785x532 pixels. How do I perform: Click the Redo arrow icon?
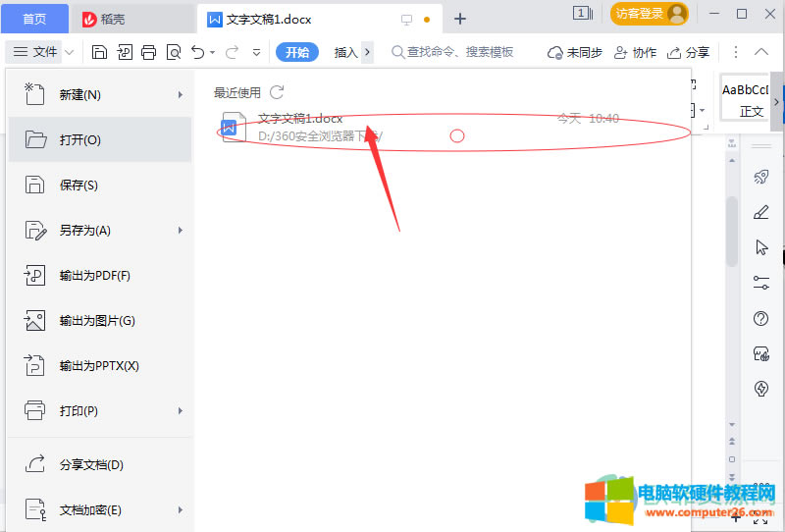tap(232, 52)
